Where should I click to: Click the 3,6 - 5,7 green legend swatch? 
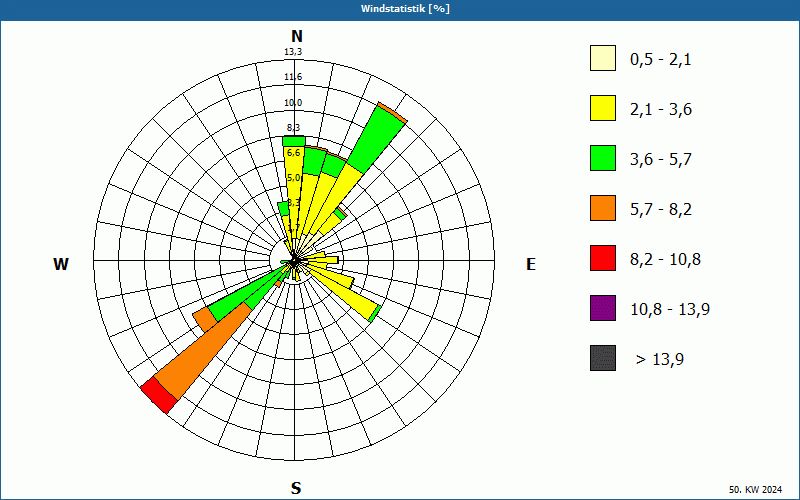pyautogui.click(x=603, y=158)
